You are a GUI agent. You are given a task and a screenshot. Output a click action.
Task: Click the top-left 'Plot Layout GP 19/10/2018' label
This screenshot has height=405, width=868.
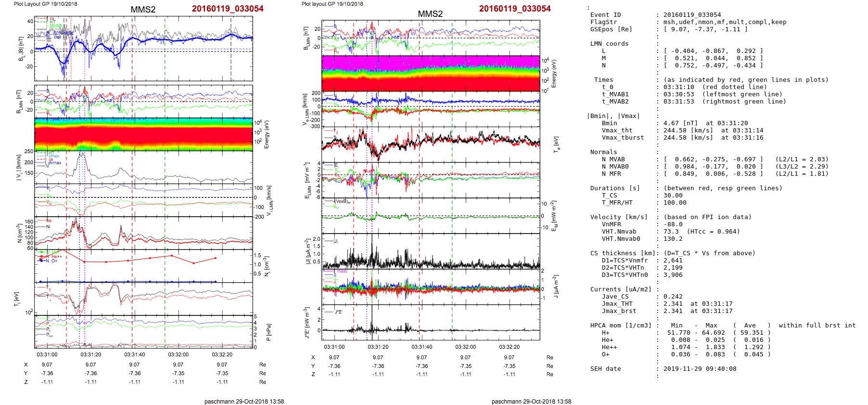click(x=45, y=4)
